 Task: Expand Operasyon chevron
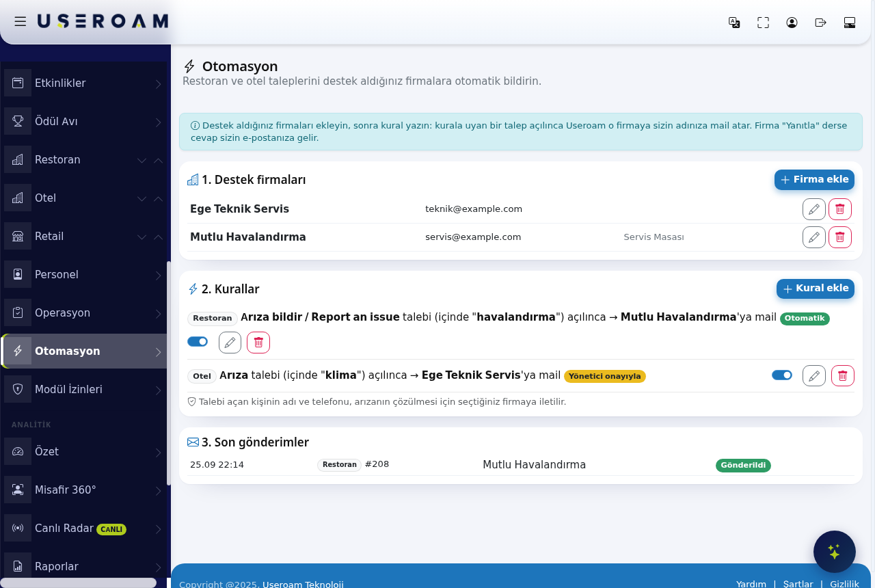158,314
